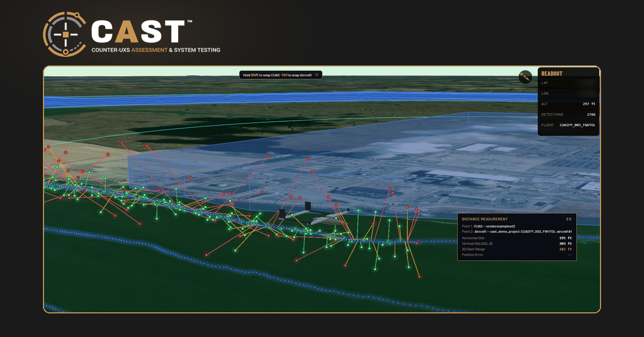644x337 pixels.
Task: Click the LAT row in the READOUT panel
Action: (568, 83)
